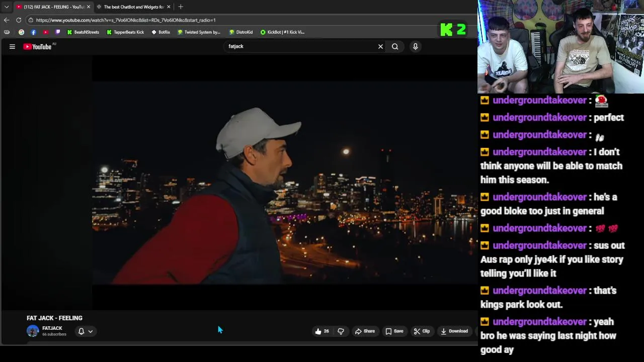Image resolution: width=644 pixels, height=362 pixels.
Task: Save the video to a playlist
Action: click(394, 331)
